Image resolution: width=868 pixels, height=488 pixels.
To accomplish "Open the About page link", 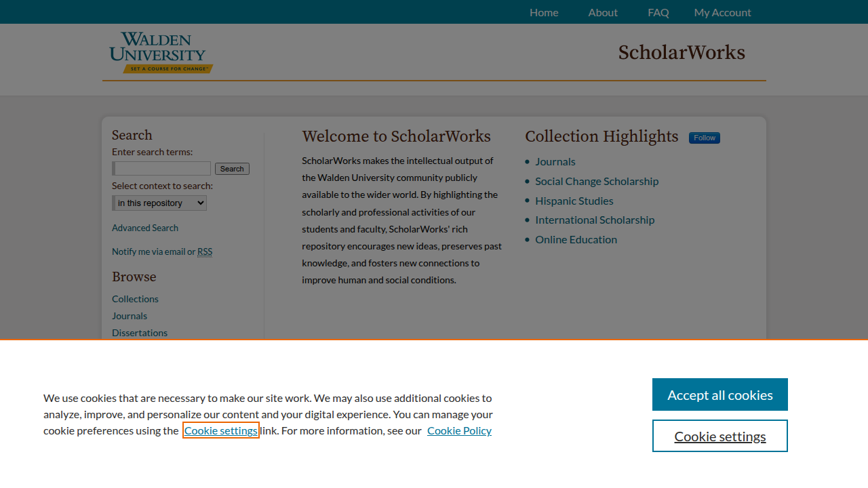I will click(603, 12).
